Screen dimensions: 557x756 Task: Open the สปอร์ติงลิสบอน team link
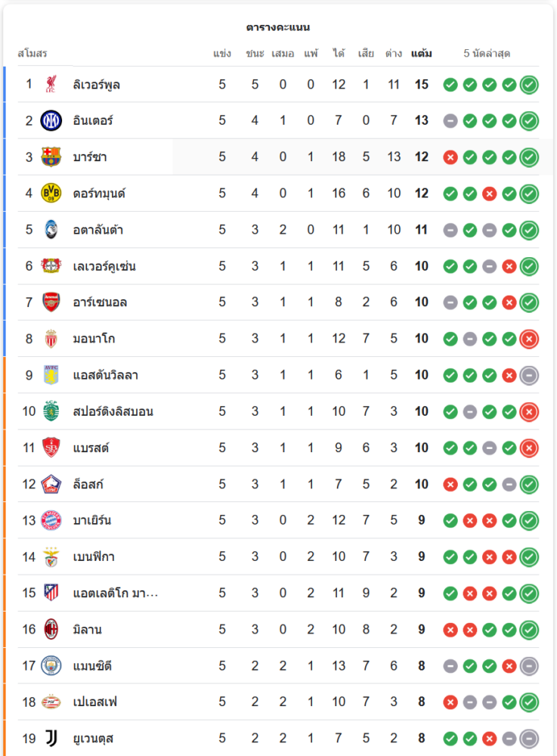pyautogui.click(x=113, y=411)
